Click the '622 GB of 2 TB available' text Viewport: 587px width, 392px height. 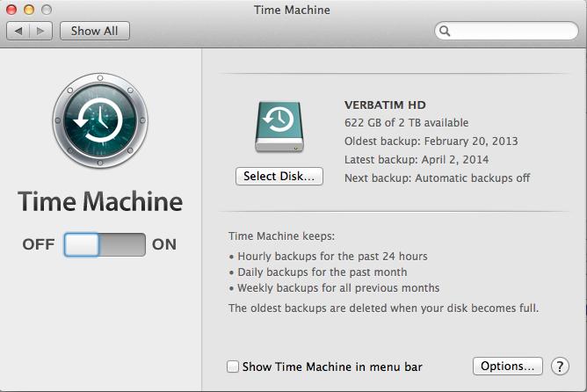[x=406, y=123]
